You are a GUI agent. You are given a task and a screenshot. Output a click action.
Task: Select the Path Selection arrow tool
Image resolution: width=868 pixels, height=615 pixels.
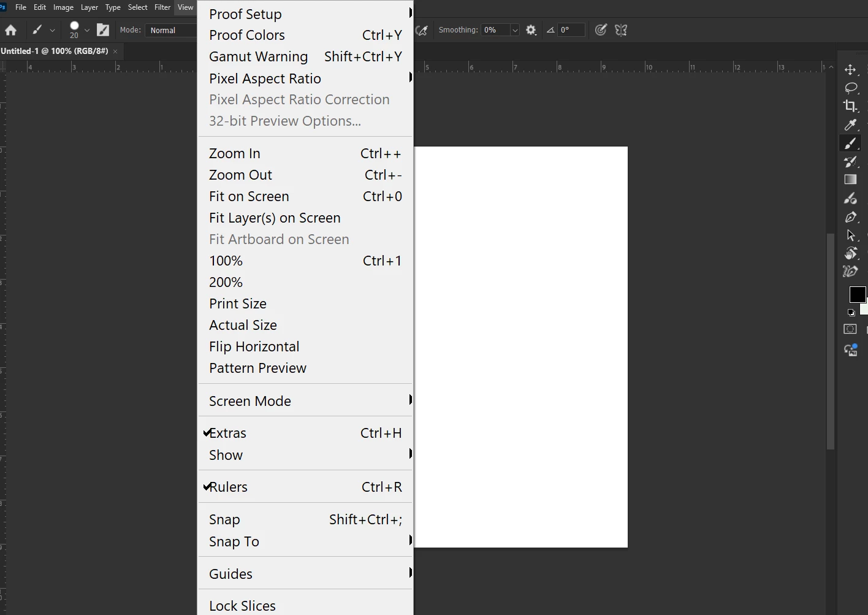(x=851, y=235)
